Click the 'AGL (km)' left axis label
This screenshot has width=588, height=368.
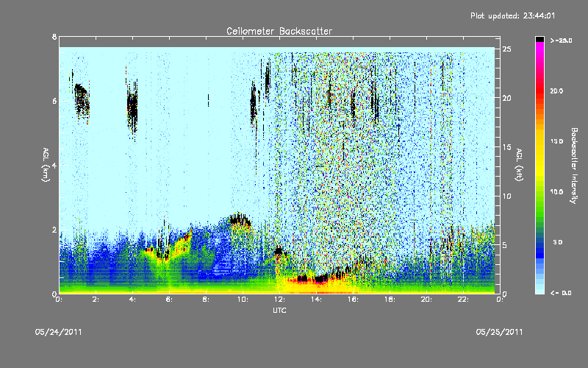click(46, 165)
